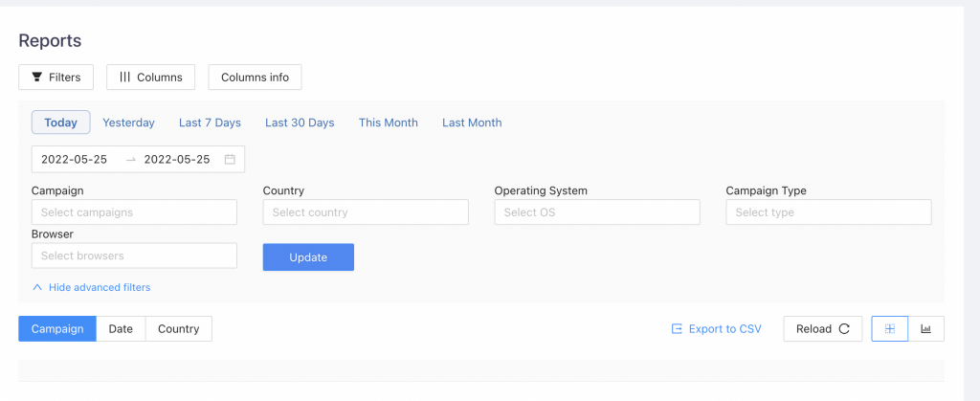Open calendar icon in date range field

click(230, 160)
